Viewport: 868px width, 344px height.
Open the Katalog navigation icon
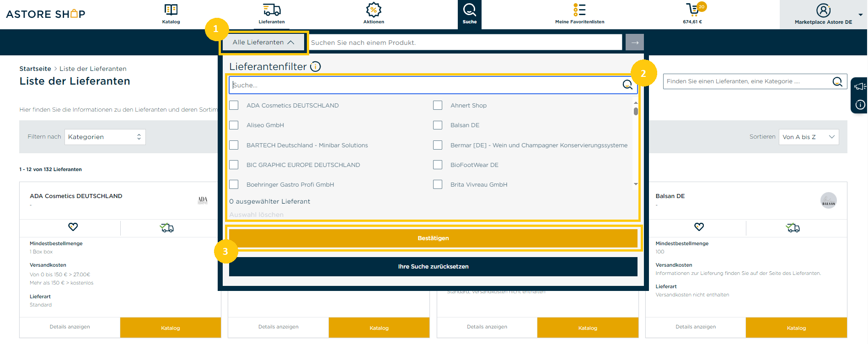pos(171,10)
